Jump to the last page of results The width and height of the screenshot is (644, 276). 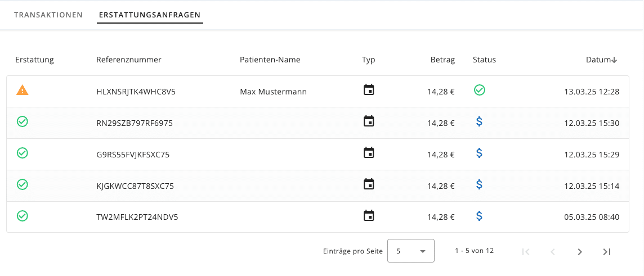click(x=607, y=252)
